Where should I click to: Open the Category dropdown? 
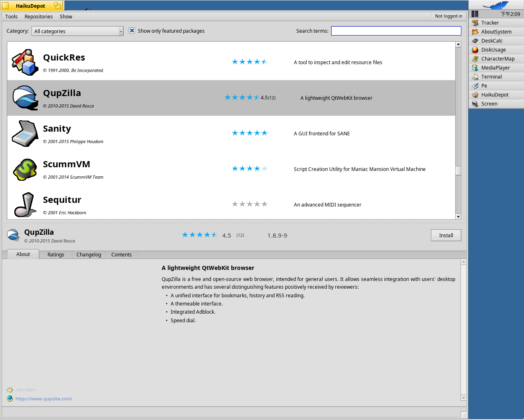(77, 31)
